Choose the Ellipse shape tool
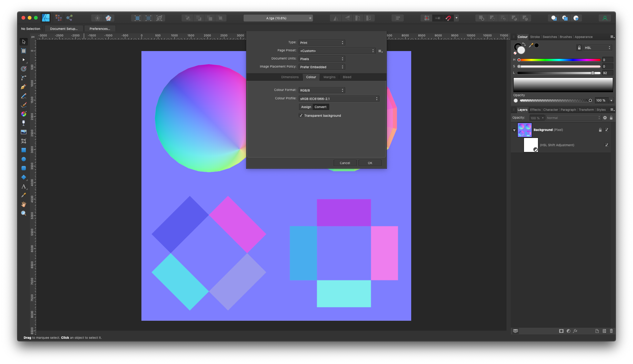Screen dimensions: 633x364 24,159
